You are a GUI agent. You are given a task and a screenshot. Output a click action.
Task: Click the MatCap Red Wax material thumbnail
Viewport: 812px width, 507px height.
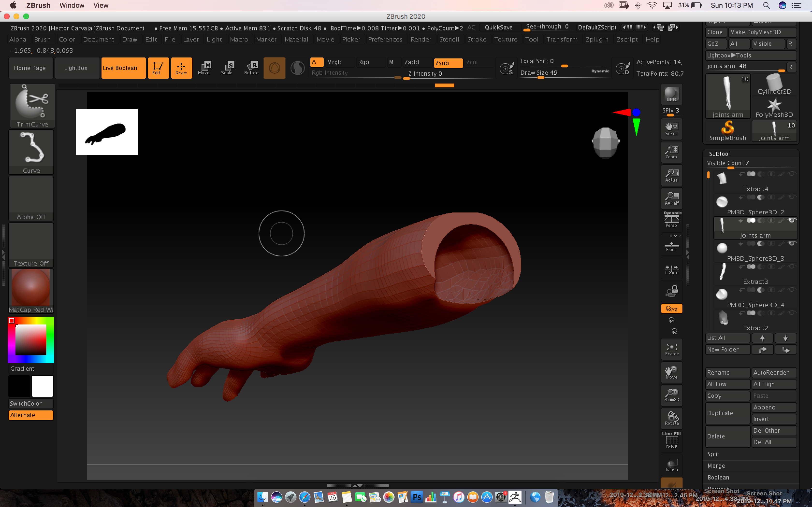(31, 287)
